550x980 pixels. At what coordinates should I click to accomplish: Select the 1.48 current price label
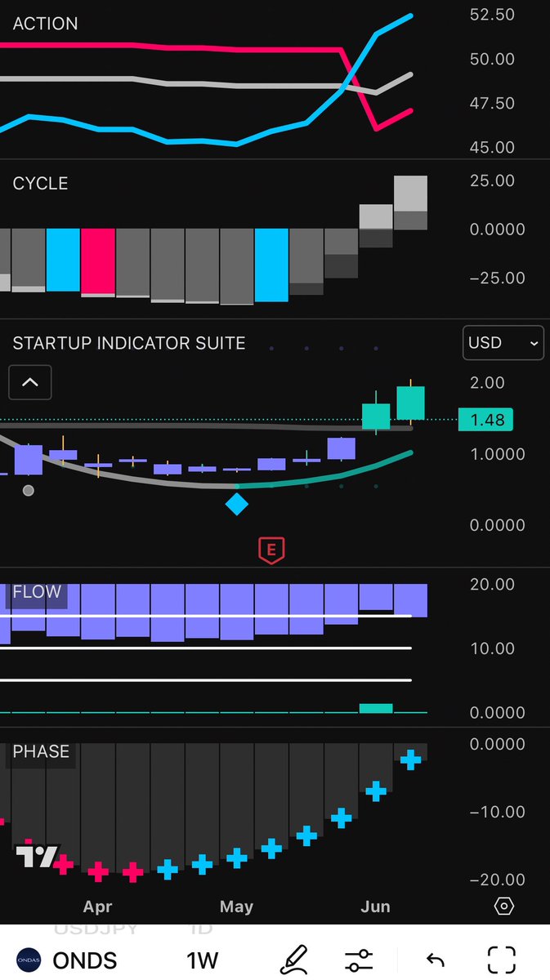[485, 420]
